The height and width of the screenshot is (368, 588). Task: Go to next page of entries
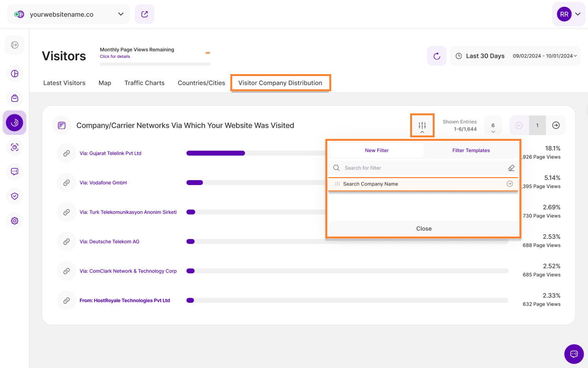click(x=556, y=126)
